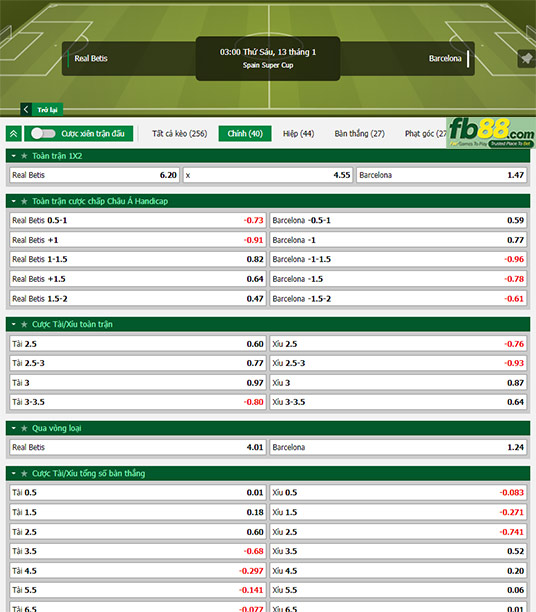Switch to the Hiệp (44) tab
536x612 pixels.
point(298,133)
